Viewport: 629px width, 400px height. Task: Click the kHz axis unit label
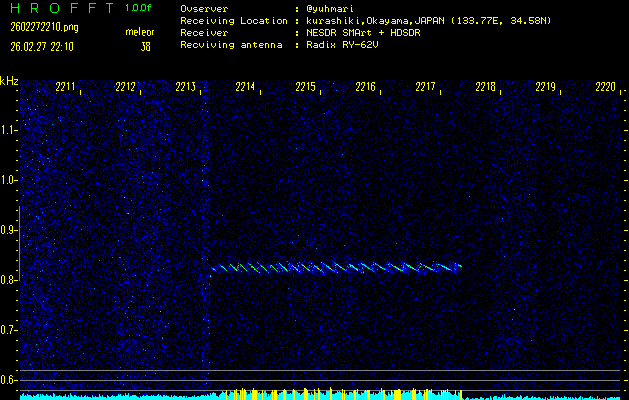click(9, 81)
